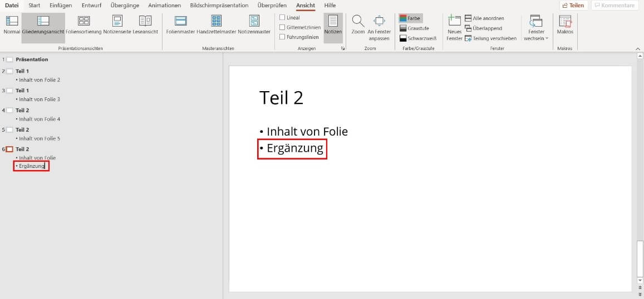The width and height of the screenshot is (644, 299).
Task: Open the Überprüfen tab
Action: (x=272, y=6)
